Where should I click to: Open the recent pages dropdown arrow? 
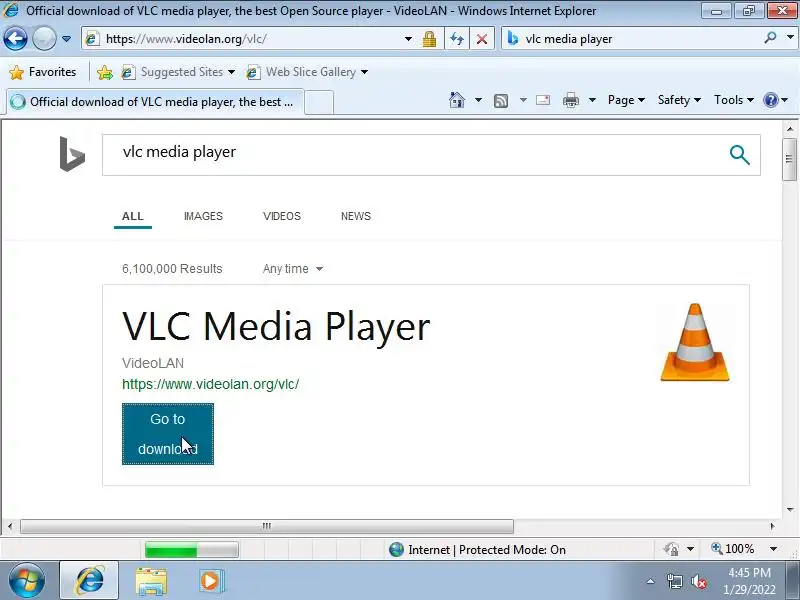click(66, 39)
